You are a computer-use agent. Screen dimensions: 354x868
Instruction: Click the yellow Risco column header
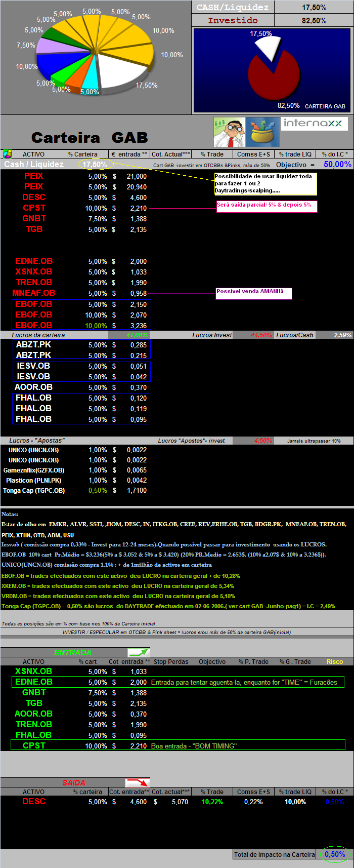pos(335,661)
